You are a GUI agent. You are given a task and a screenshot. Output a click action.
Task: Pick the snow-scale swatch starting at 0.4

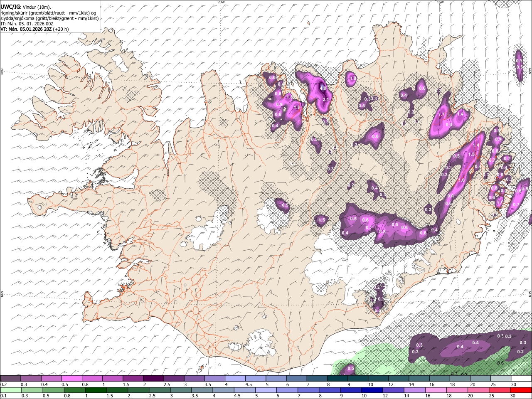click(x=51, y=378)
